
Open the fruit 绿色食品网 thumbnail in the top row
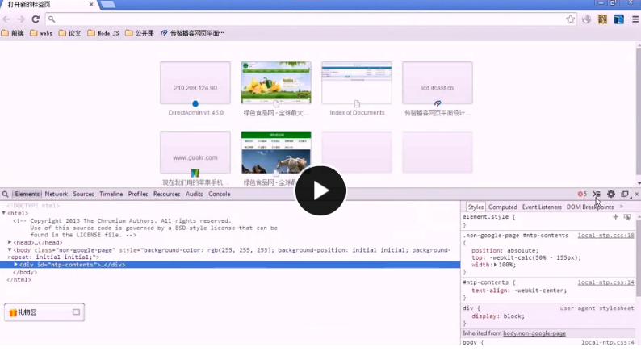click(276, 83)
